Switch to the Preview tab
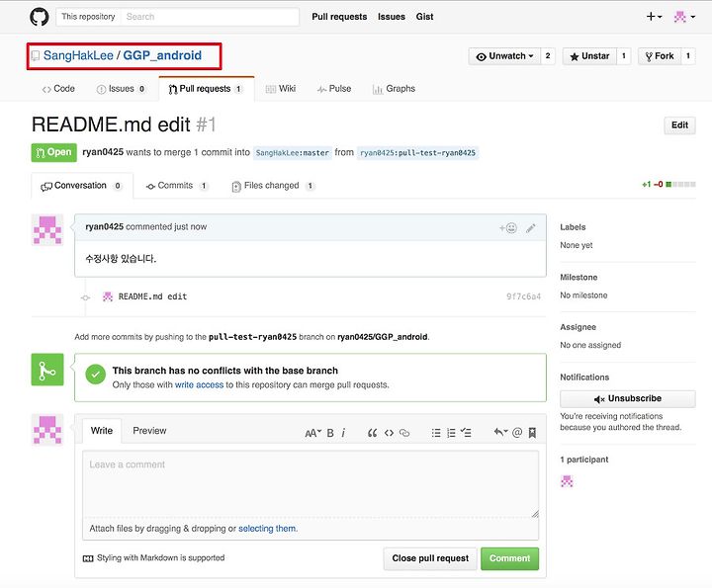 pos(149,431)
